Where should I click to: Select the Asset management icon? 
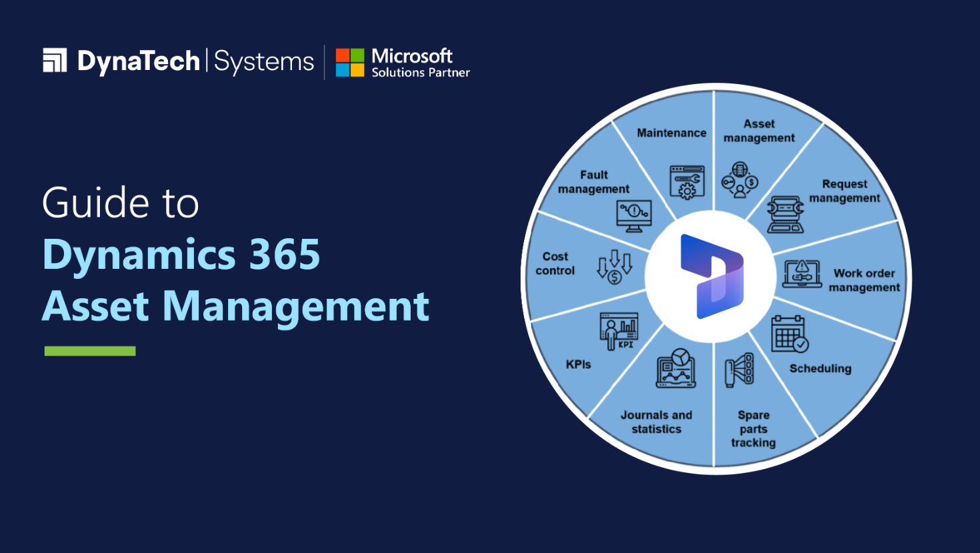740,178
